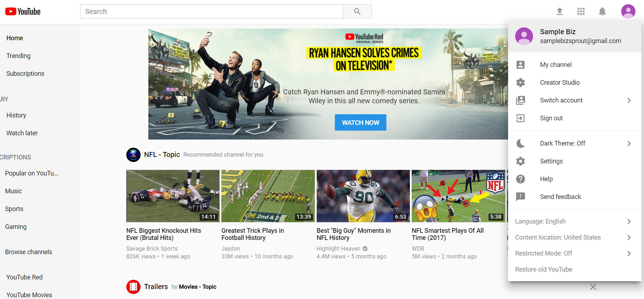644x299 pixels.
Task: Expand Switch account submenu chevron
Action: (629, 100)
